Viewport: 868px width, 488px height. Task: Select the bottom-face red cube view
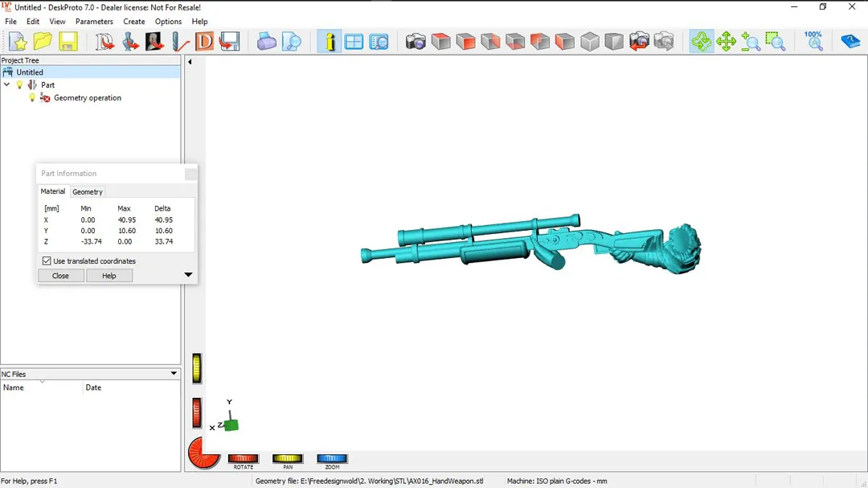pyautogui.click(x=515, y=42)
